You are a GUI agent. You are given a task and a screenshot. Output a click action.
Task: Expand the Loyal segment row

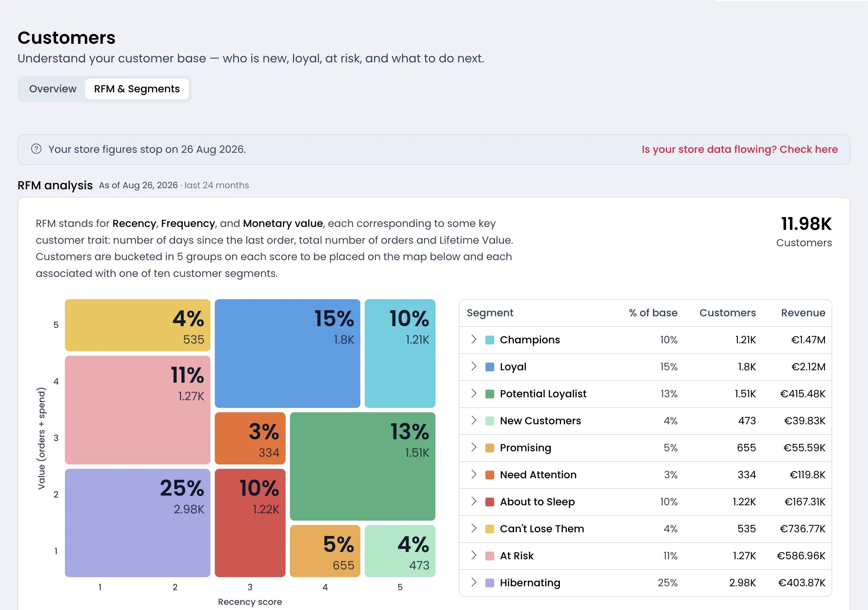pos(474,366)
